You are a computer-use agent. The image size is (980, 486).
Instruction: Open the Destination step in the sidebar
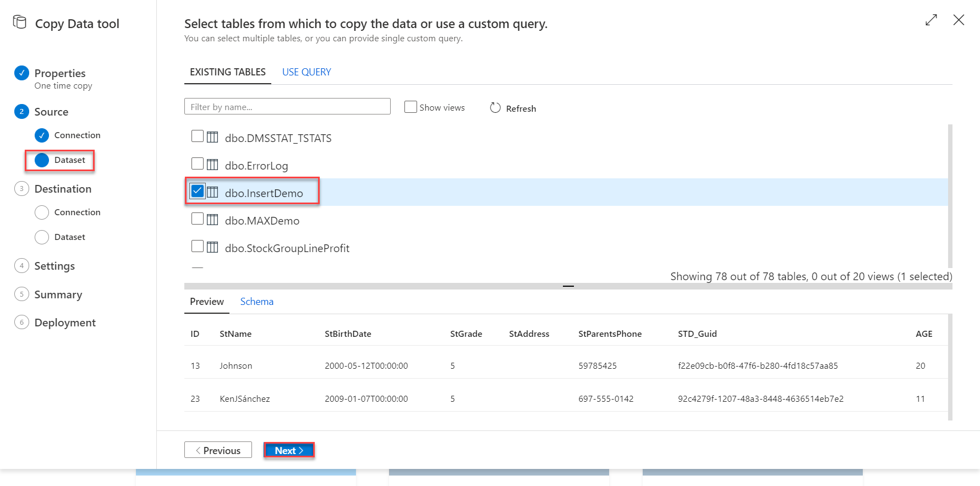[x=63, y=189]
